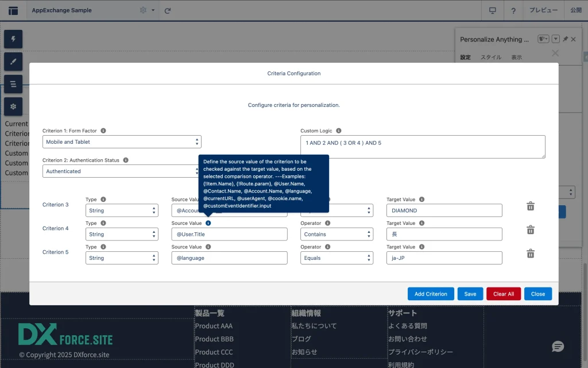Delete Criterion 3 with trash icon
The width and height of the screenshot is (588, 368).
tap(531, 206)
